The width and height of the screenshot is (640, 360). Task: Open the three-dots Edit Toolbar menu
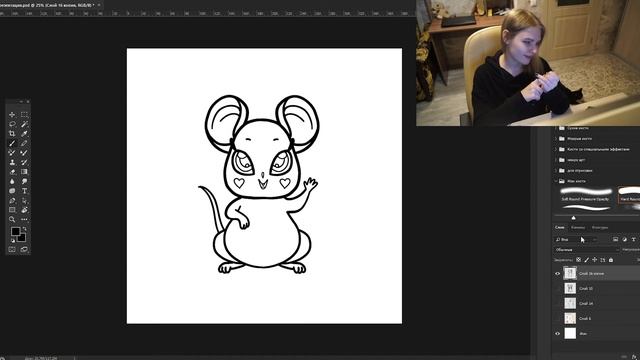24,220
